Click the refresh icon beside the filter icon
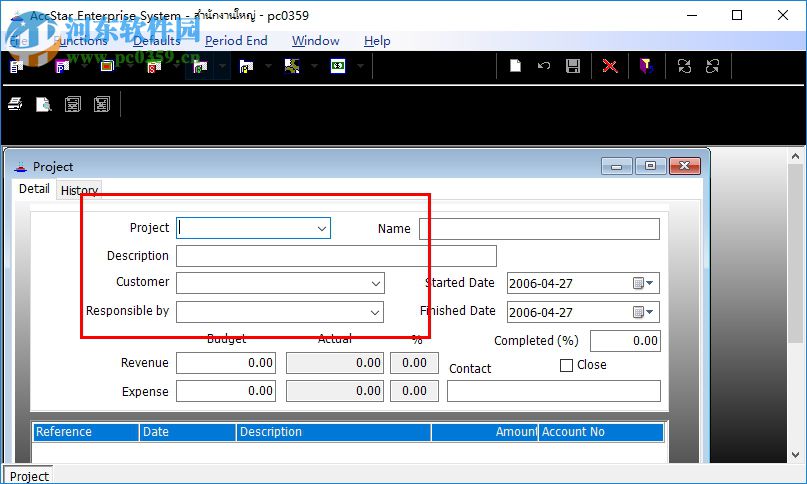Viewport: 807px width, 484px height. click(x=684, y=66)
